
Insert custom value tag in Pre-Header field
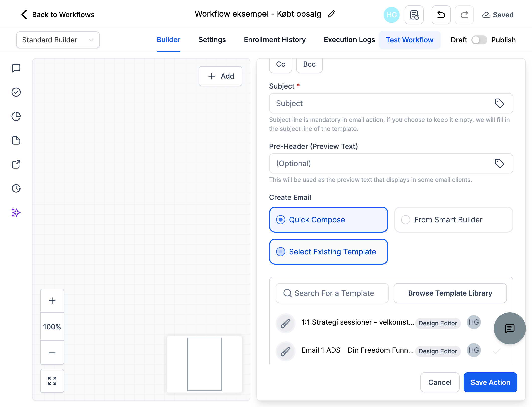click(499, 163)
